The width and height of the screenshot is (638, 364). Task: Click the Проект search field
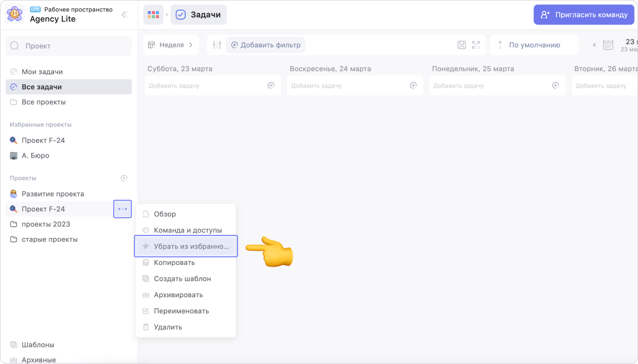68,46
